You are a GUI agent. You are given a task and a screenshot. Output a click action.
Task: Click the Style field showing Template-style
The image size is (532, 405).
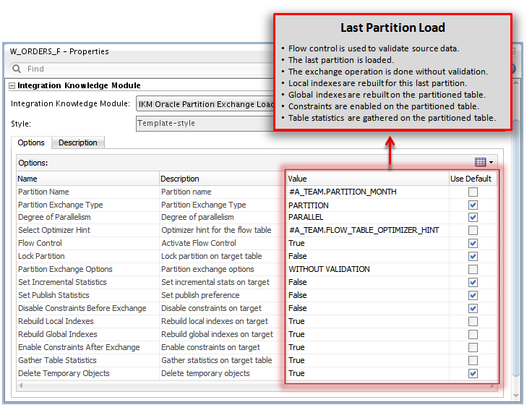tap(205, 124)
